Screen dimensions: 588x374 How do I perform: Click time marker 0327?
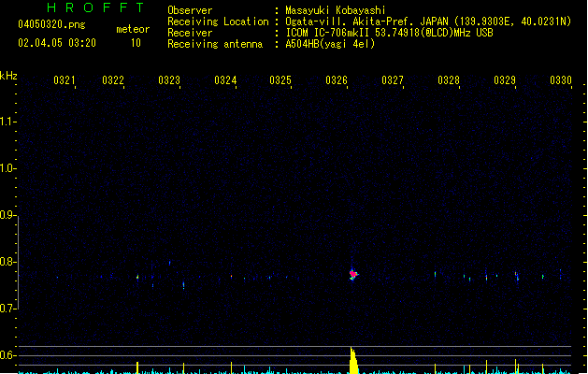tap(393, 80)
